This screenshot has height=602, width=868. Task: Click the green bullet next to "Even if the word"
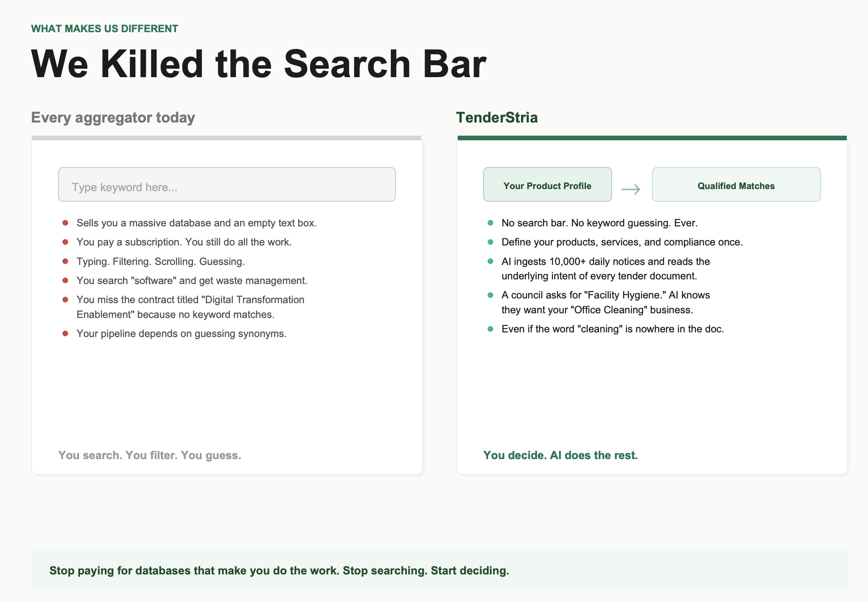click(490, 329)
